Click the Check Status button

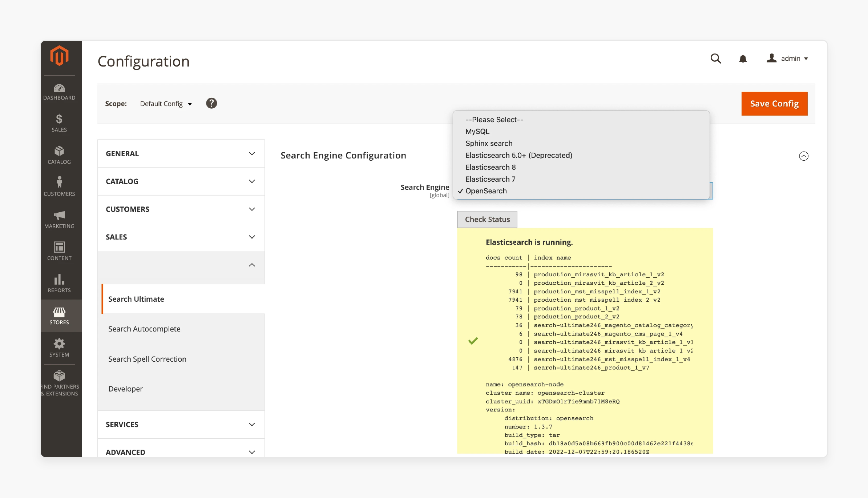487,219
